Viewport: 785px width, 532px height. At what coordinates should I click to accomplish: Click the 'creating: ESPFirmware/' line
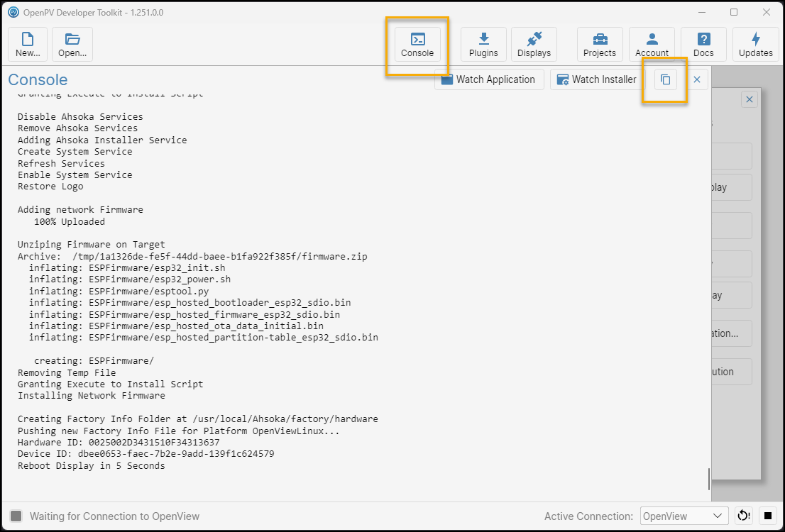point(94,361)
